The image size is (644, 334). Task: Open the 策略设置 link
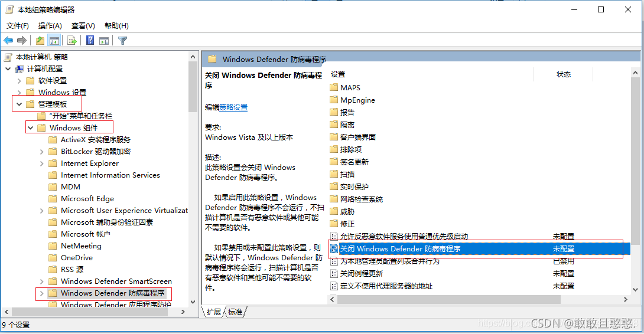pos(233,107)
